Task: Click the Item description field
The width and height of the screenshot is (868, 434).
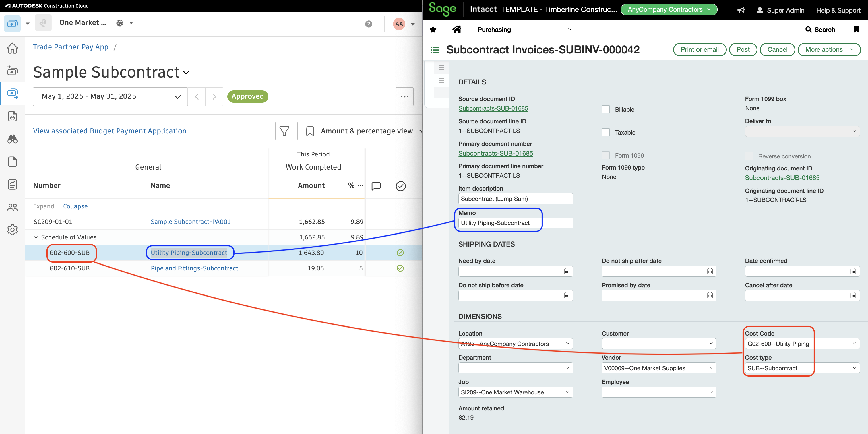Action: 515,199
